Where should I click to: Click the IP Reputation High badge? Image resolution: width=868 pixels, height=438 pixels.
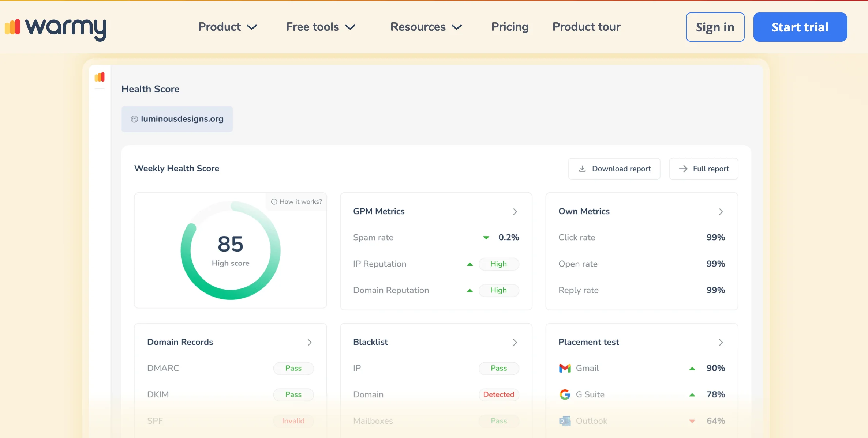(x=498, y=264)
